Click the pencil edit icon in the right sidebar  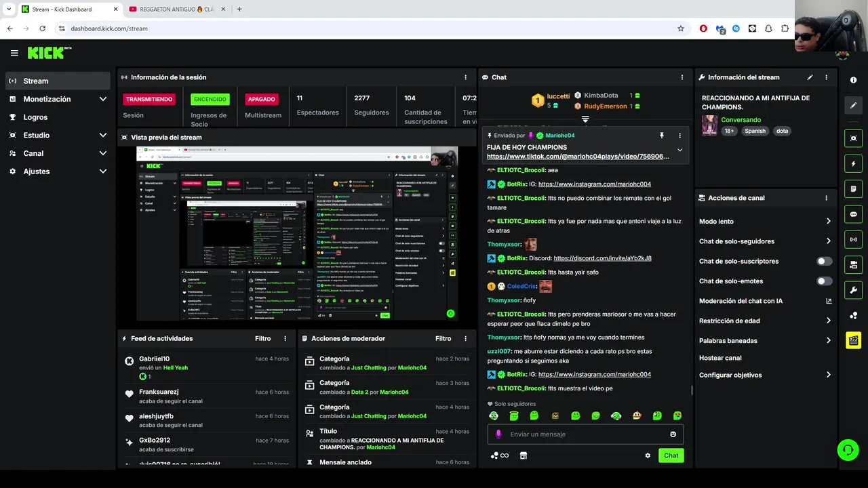click(x=853, y=106)
